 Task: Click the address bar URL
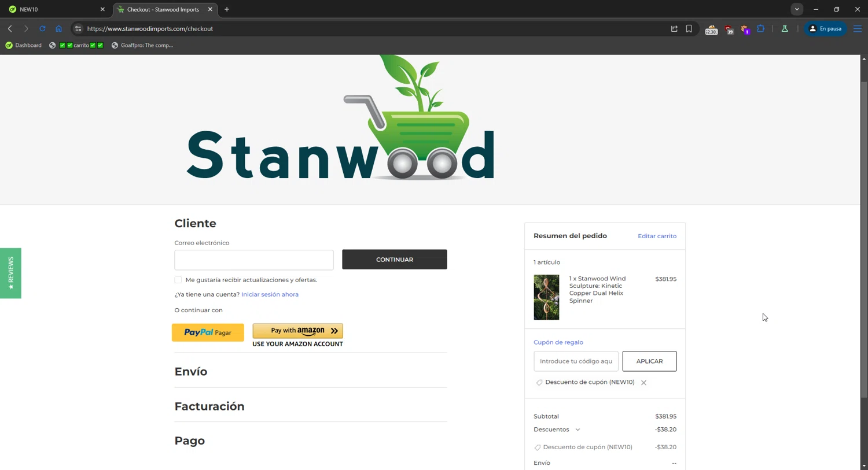[x=150, y=28]
